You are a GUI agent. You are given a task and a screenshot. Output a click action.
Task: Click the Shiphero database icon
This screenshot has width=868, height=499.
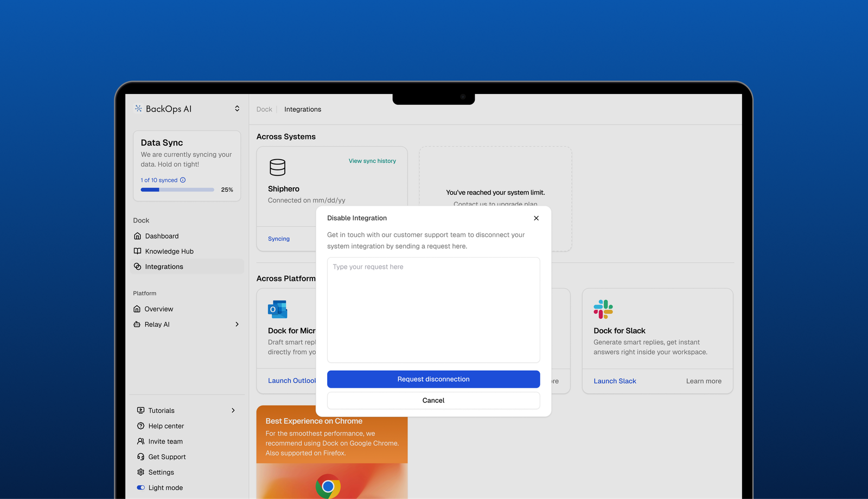278,167
